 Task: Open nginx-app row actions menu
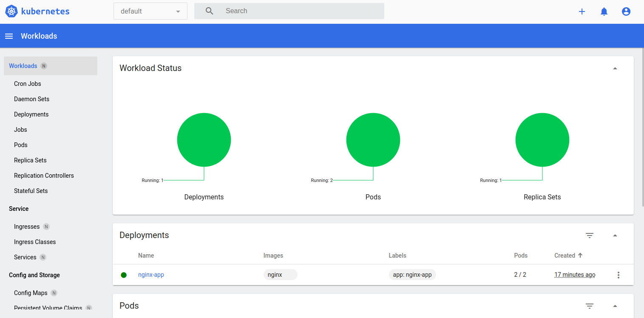(x=618, y=275)
